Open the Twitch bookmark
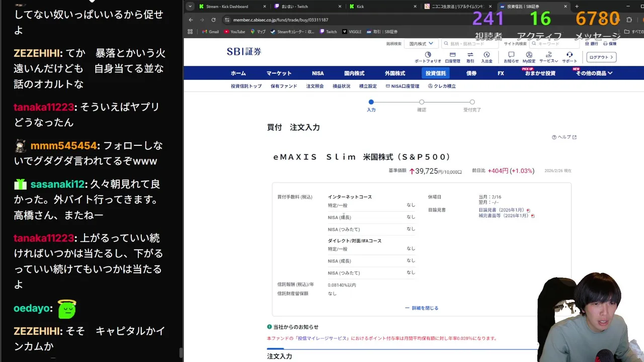Screen dimensions: 644x362 point(328,32)
